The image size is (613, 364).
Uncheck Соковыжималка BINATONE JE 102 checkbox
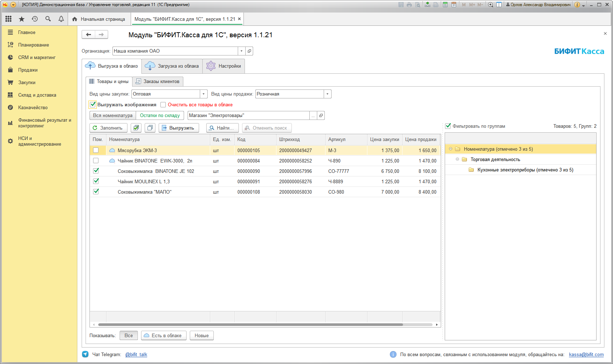[96, 171]
